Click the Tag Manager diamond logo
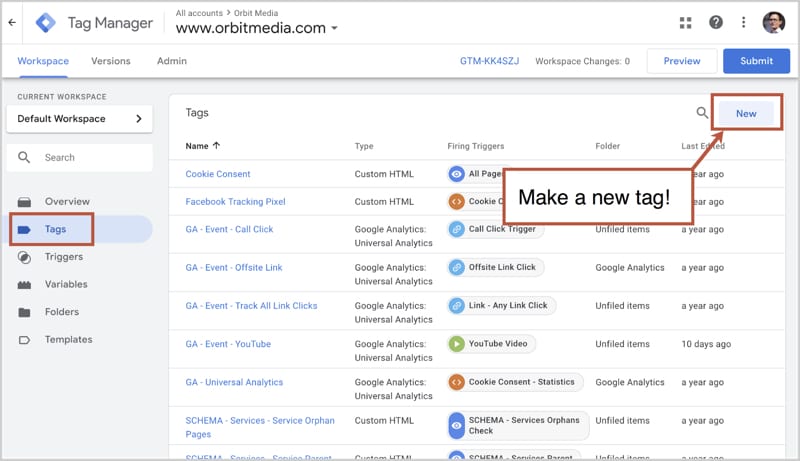The width and height of the screenshot is (800, 461). click(x=46, y=23)
